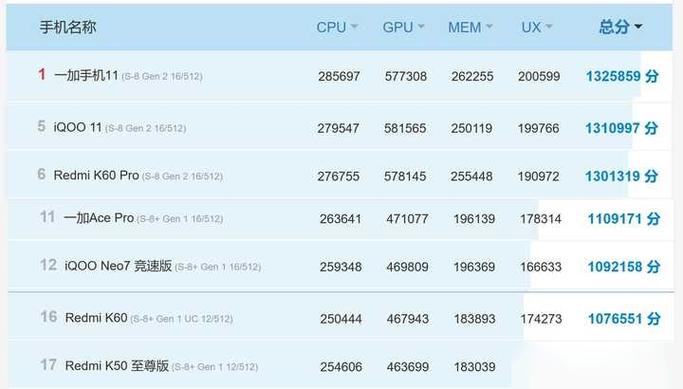Select UX value 178314
683x389 pixels.
tap(541, 219)
